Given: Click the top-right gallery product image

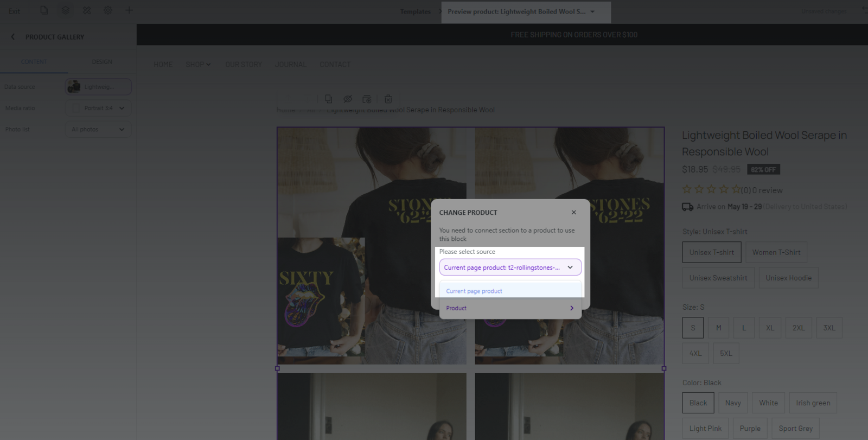Looking at the screenshot, I should [569, 246].
